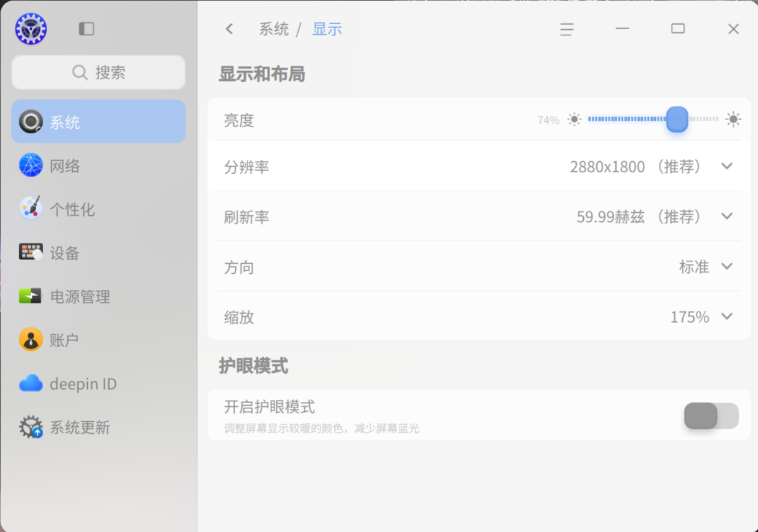The width and height of the screenshot is (758, 532).
Task: Open the 刷新率 dropdown arrow
Action: click(x=727, y=216)
